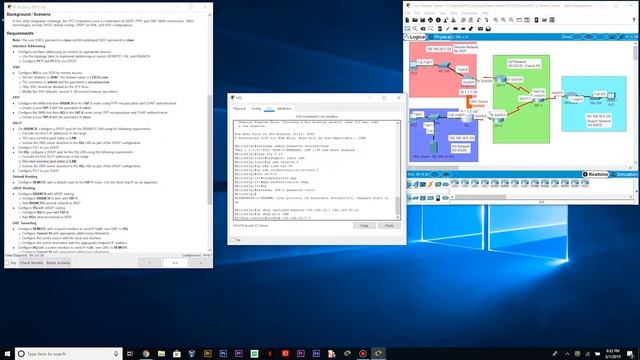Click the Copy button in HQ CLI window
Viewport: 640px width, 360px height.
pos(364,225)
